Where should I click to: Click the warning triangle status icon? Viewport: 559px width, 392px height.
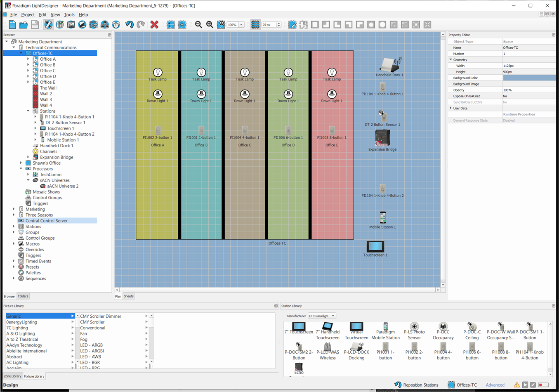click(x=517, y=385)
